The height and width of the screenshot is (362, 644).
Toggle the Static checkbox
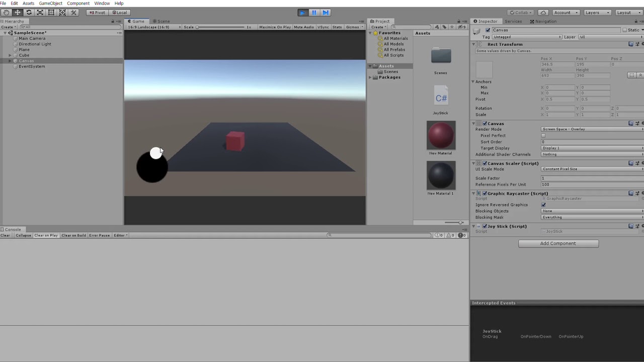(x=625, y=30)
